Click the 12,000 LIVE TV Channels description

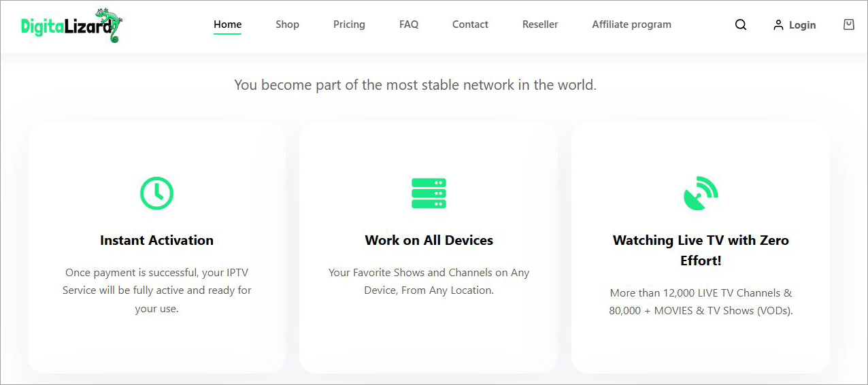(x=701, y=302)
